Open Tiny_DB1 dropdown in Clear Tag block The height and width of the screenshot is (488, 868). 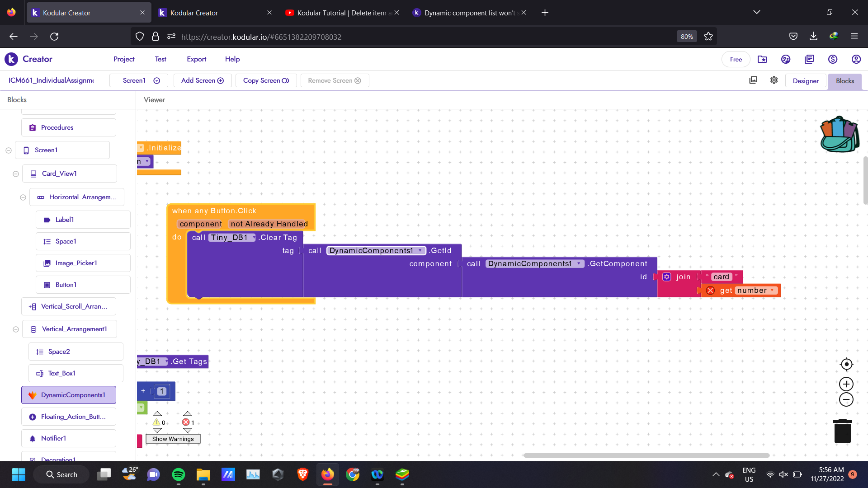pyautogui.click(x=232, y=237)
